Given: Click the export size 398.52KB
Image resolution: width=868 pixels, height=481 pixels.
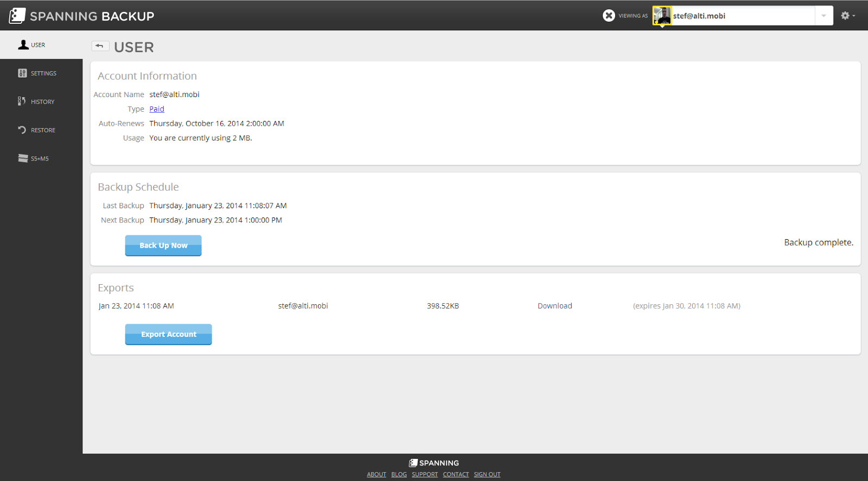Looking at the screenshot, I should click(x=443, y=306).
